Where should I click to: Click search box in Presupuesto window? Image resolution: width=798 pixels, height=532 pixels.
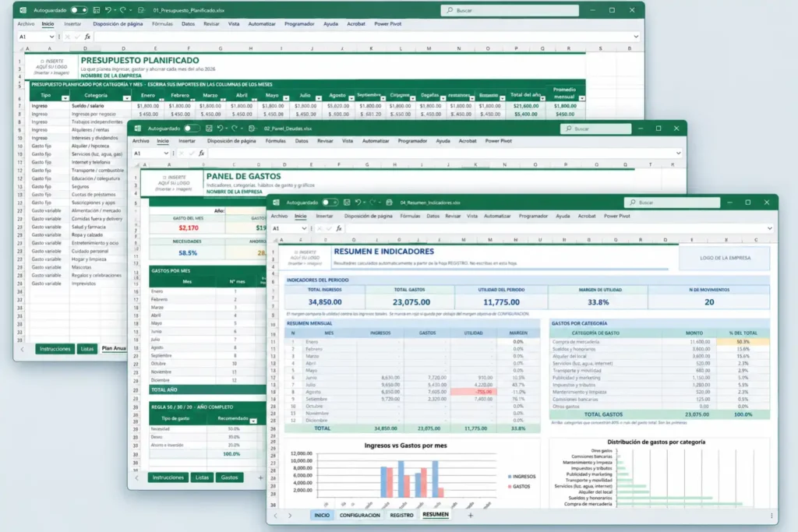click(510, 10)
